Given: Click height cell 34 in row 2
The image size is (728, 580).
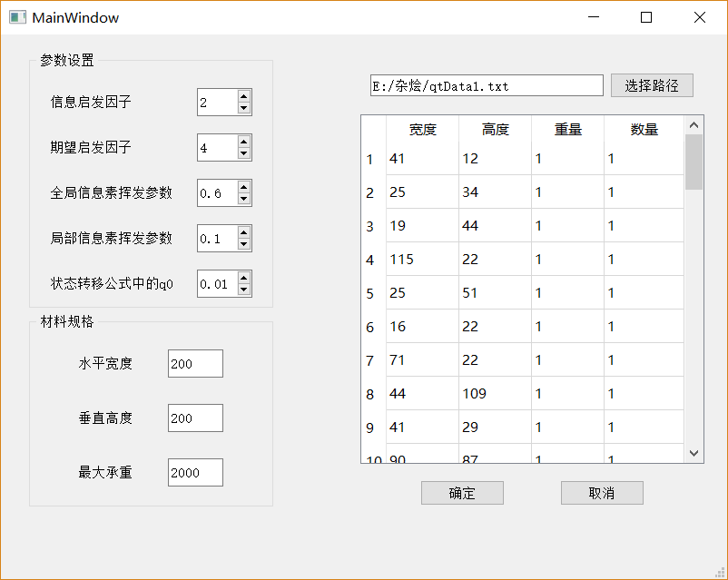Looking at the screenshot, I should point(496,192).
